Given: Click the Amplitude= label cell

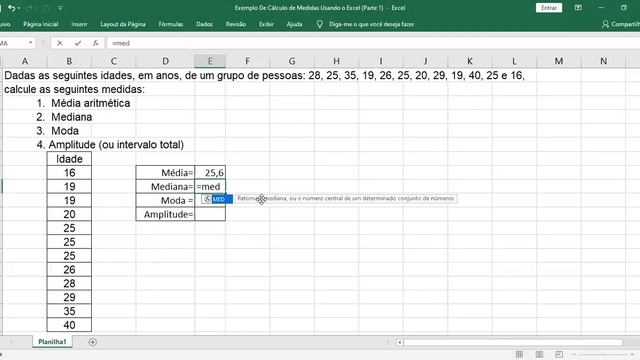Looking at the screenshot, I should click(165, 214).
